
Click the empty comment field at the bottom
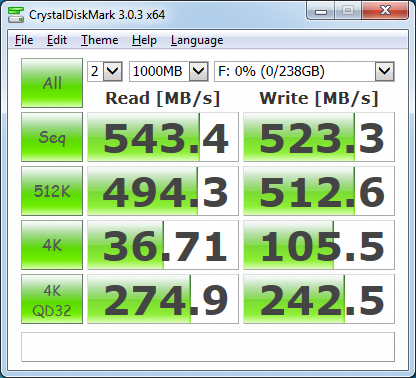point(208,347)
